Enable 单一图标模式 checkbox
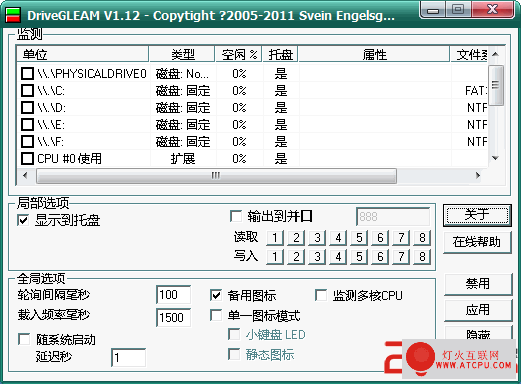 [216, 315]
